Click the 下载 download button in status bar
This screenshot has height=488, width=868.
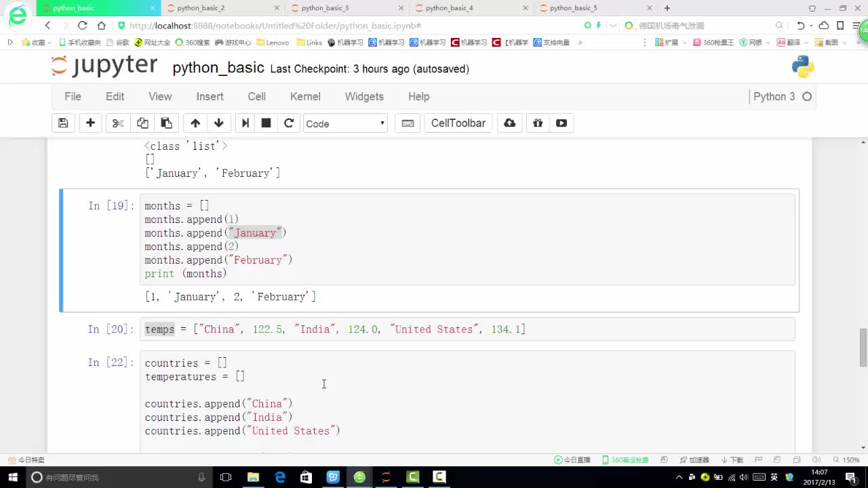coord(732,460)
